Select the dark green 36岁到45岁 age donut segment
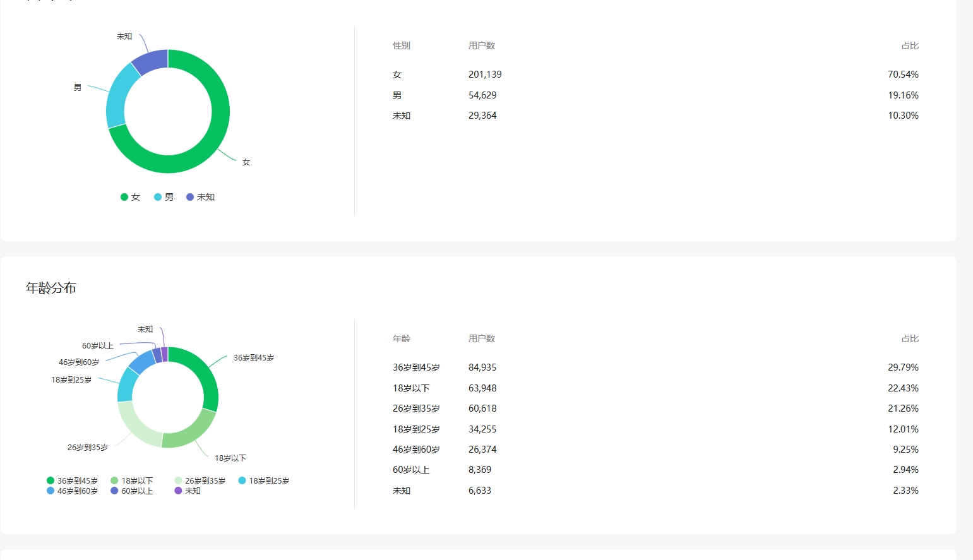 206,378
